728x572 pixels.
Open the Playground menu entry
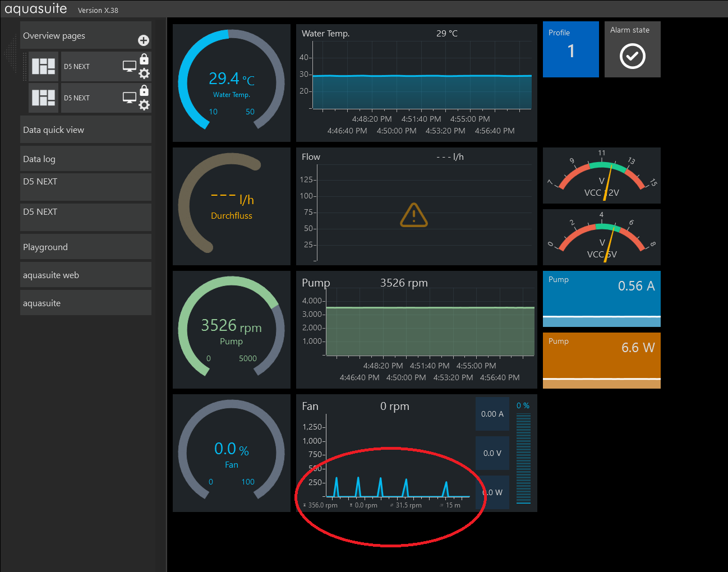[x=85, y=247]
